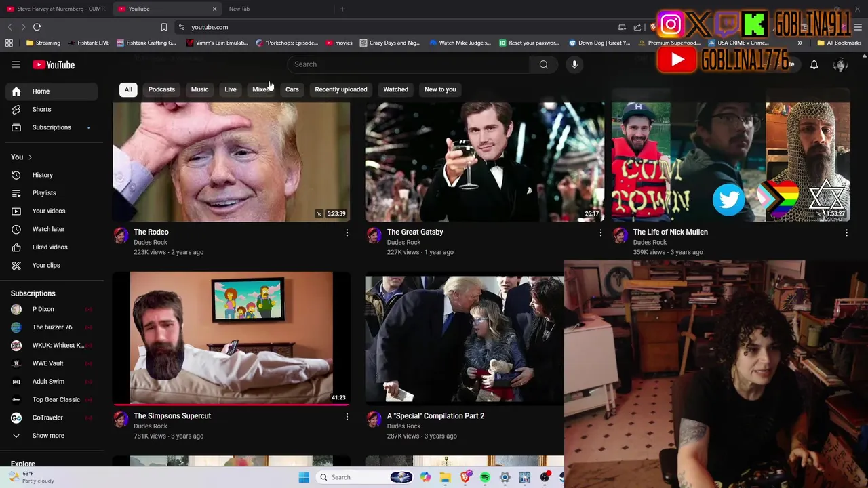
Task: Click the YouTube logo
Action: coord(53,64)
